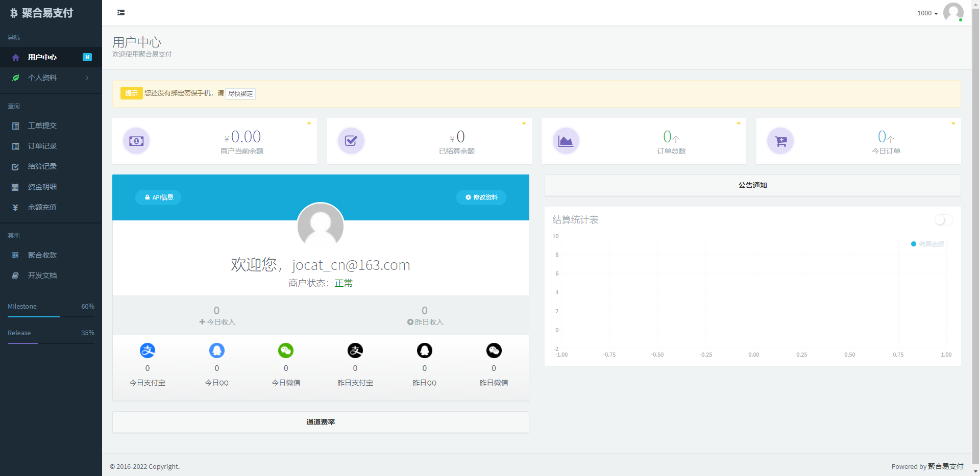Open 结算记录 page

[51, 166]
